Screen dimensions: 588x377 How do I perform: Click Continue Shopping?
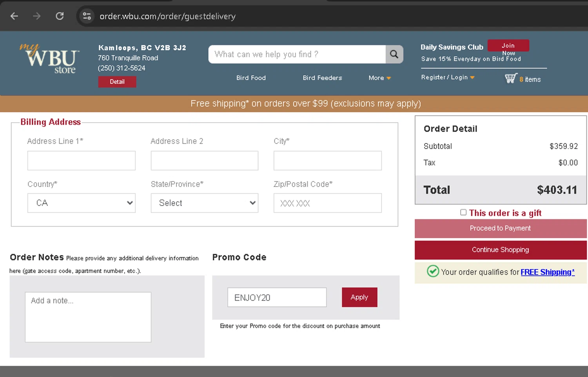[x=501, y=250]
